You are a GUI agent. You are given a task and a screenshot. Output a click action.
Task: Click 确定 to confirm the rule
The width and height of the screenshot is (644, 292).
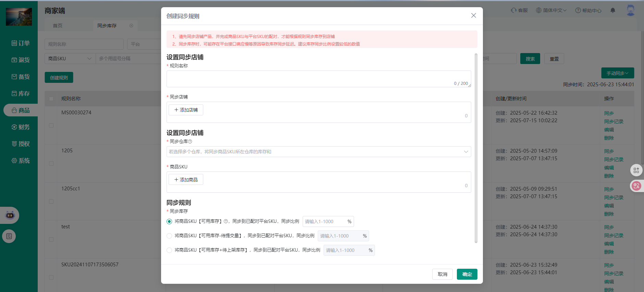[x=467, y=274]
